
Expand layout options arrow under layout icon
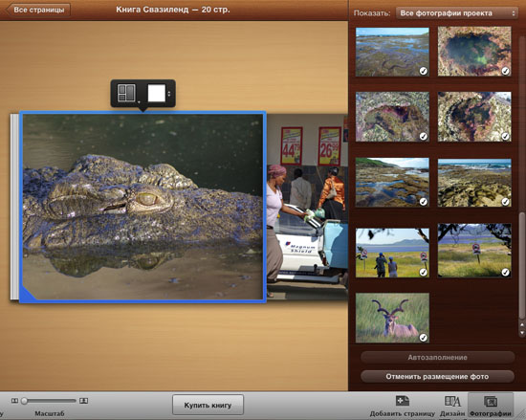point(139,101)
